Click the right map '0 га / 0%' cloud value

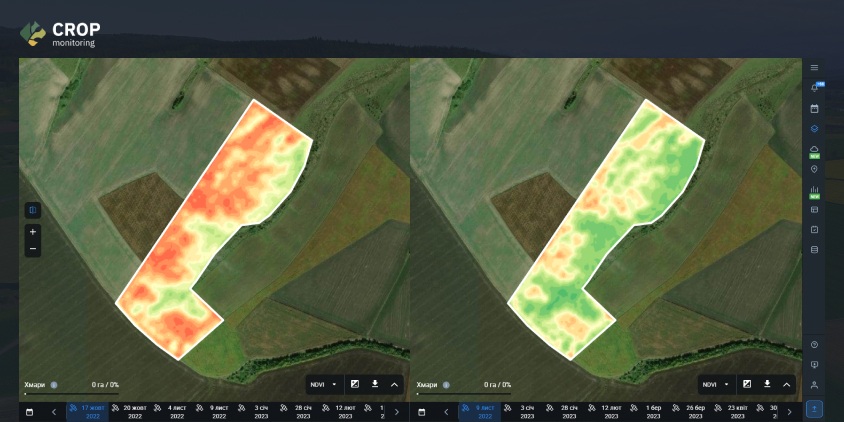coord(497,385)
